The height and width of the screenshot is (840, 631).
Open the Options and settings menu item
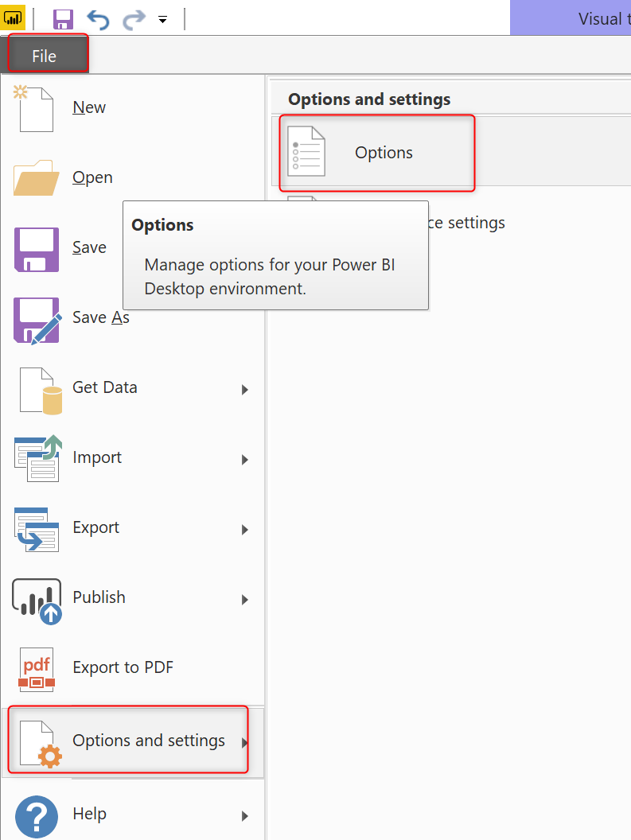coord(148,741)
